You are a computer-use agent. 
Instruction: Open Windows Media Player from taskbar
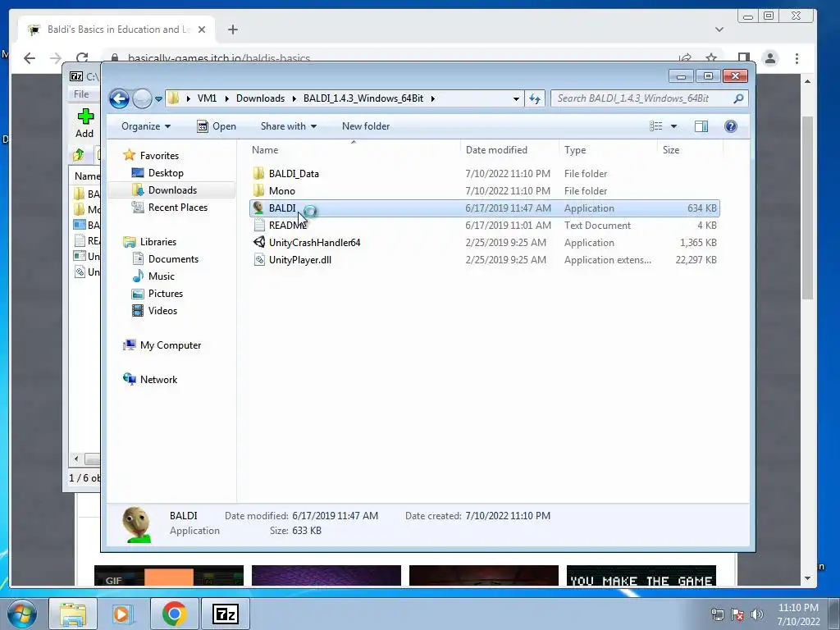tap(123, 614)
